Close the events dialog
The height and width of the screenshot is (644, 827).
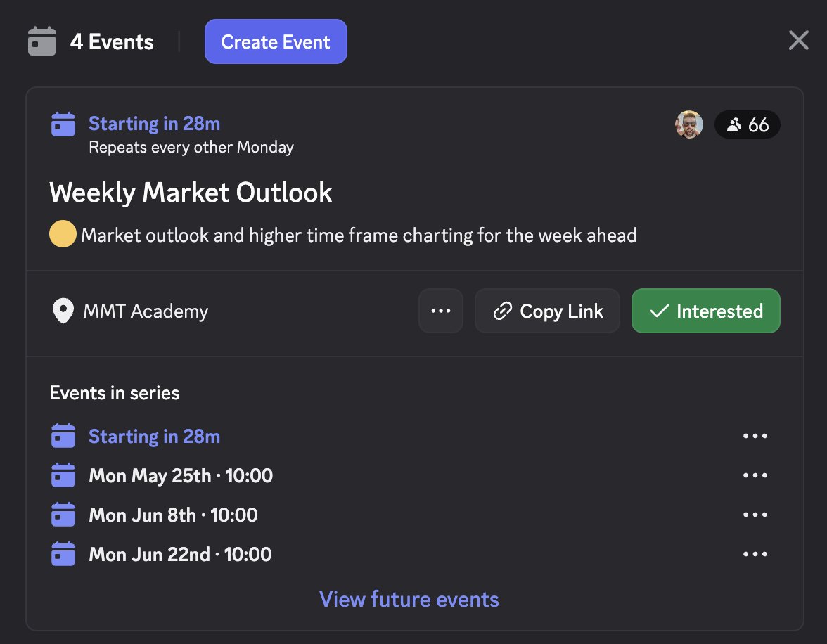pyautogui.click(x=799, y=40)
